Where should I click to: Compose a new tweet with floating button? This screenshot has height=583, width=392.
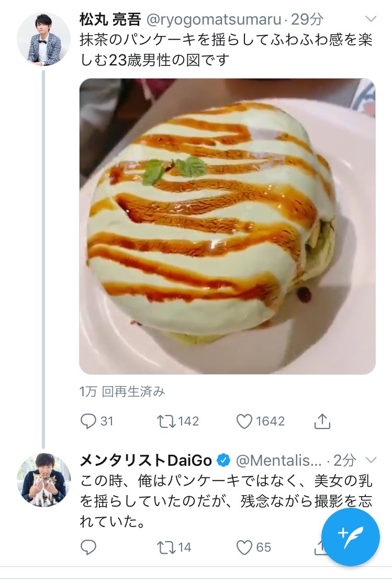click(350, 537)
